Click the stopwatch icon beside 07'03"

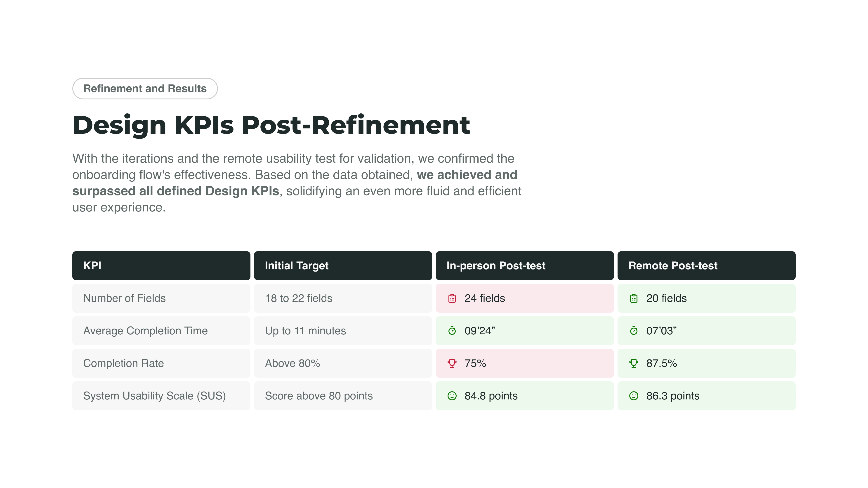[633, 331]
